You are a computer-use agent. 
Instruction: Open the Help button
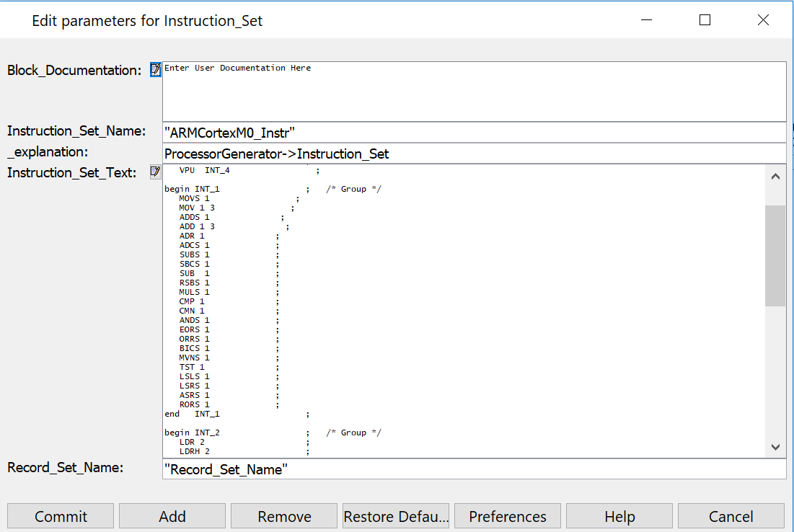point(619,516)
